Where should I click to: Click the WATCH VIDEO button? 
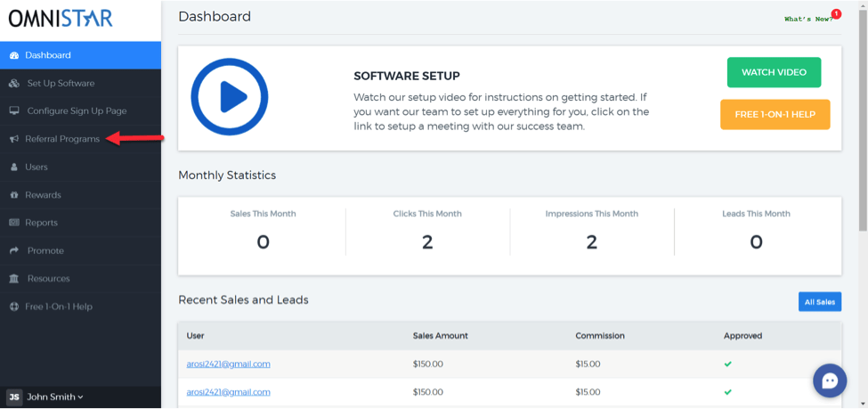point(774,72)
